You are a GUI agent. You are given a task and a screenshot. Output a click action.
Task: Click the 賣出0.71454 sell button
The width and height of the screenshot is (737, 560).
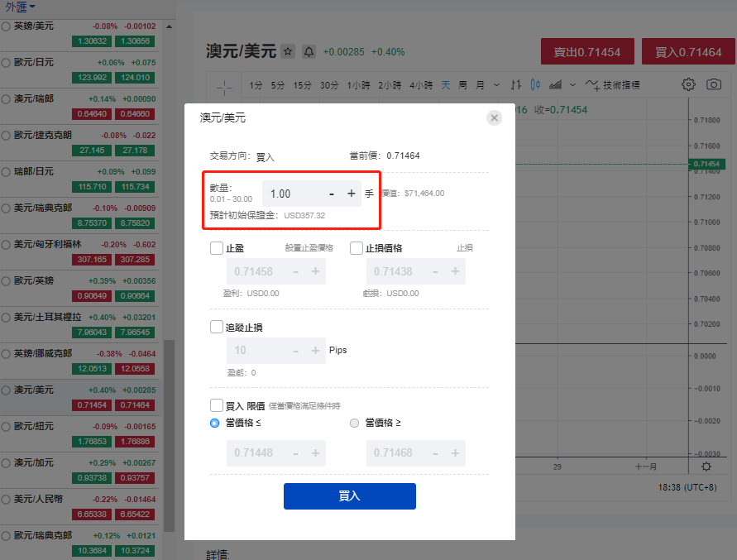(x=587, y=51)
